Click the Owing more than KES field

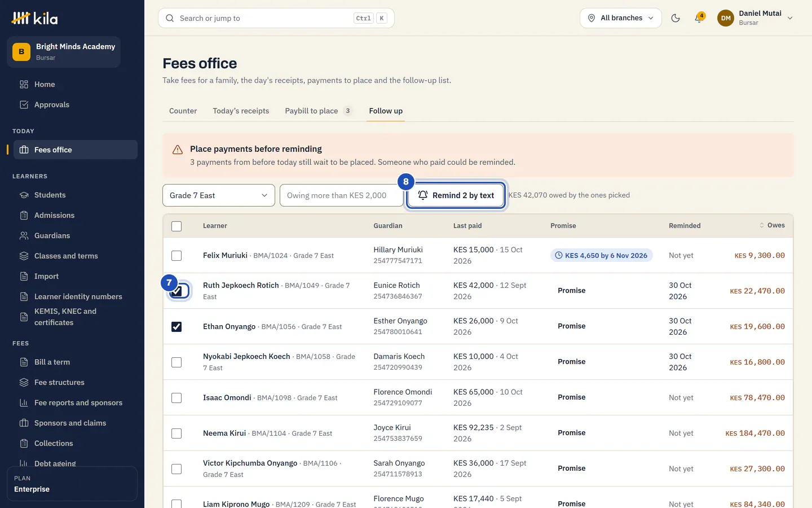[342, 195]
